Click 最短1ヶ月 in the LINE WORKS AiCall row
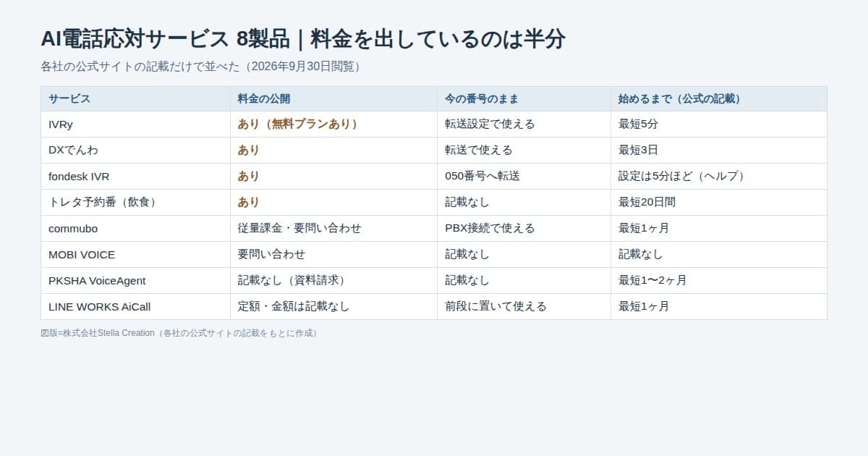 (718, 306)
